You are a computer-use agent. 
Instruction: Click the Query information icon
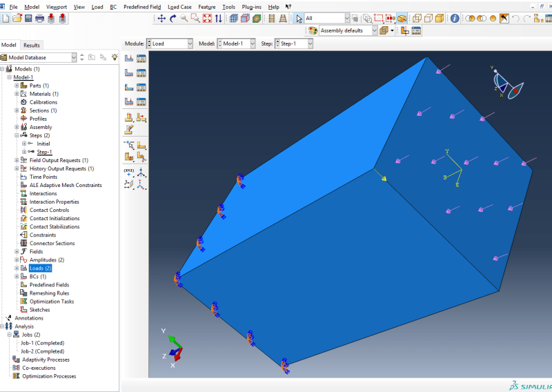[x=455, y=19]
